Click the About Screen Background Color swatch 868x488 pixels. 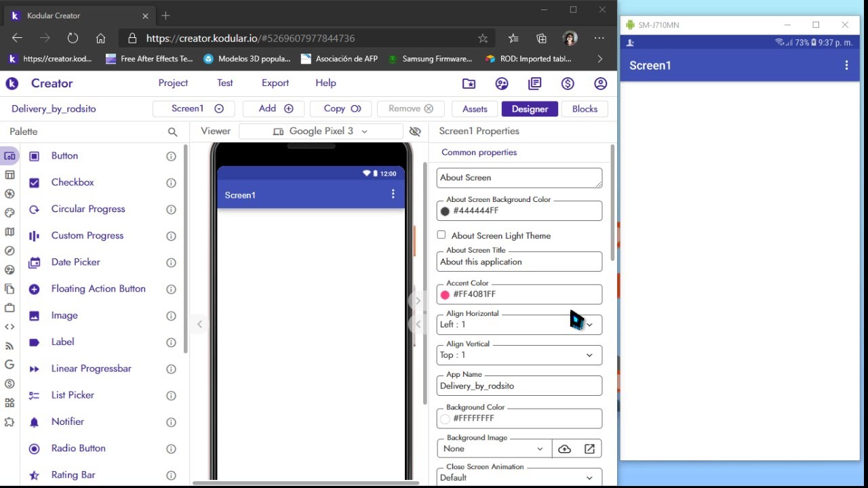445,211
